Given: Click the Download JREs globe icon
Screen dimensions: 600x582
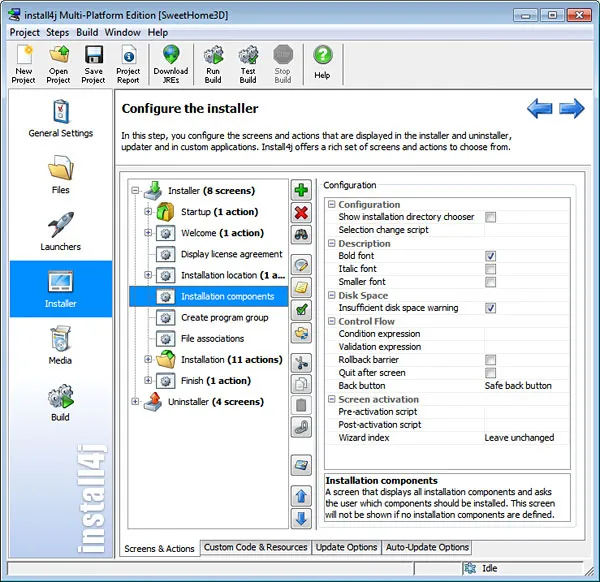Looking at the screenshot, I should pyautogui.click(x=171, y=64).
